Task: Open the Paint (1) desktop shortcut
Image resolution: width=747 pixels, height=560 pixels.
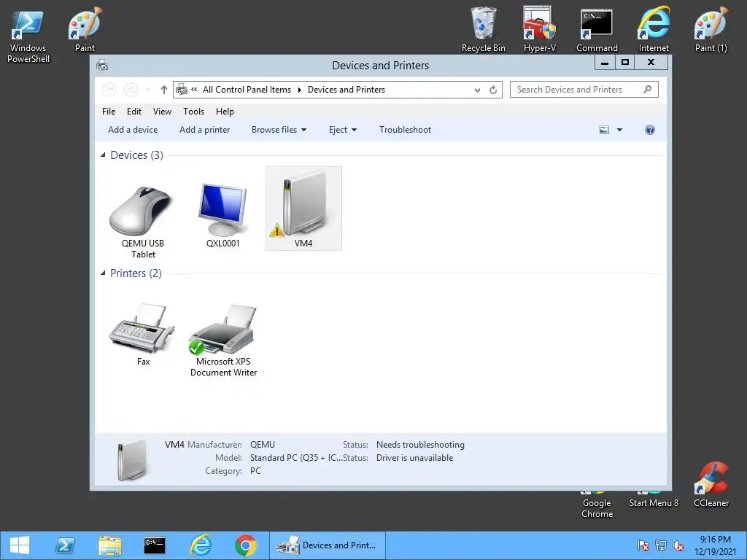Action: pos(711,29)
